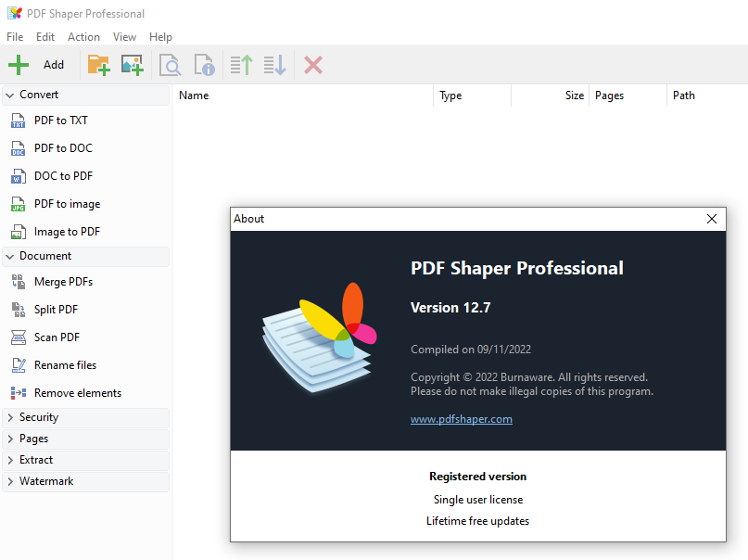The width and height of the screenshot is (748, 560).
Task: Sort by the Size column header
Action: click(550, 95)
